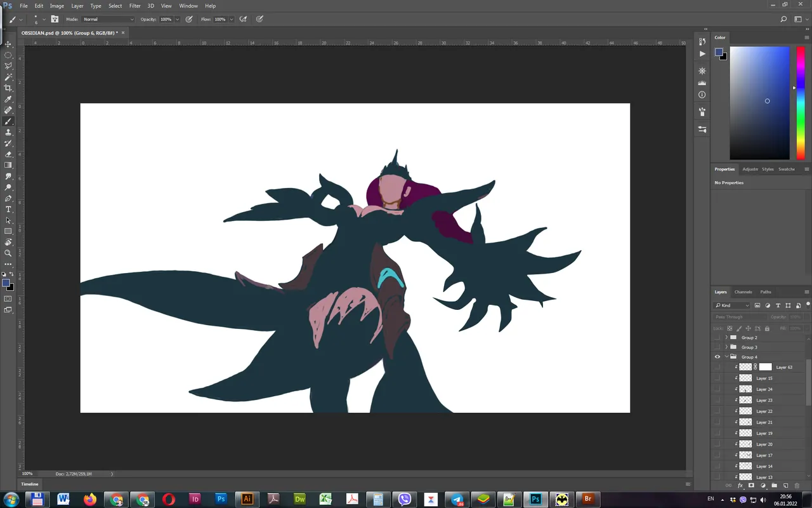Toggle visibility of Layer 24
The image size is (812, 508).
click(717, 389)
